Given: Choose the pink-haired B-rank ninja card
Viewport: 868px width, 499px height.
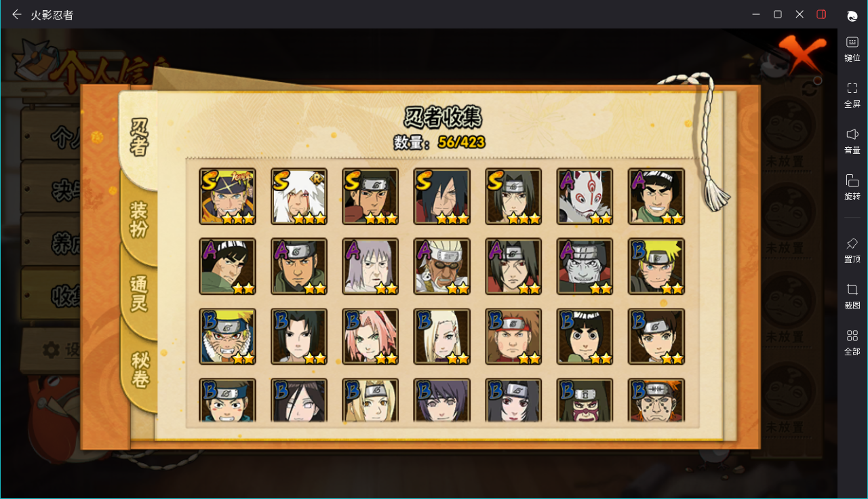Looking at the screenshot, I should 370,336.
